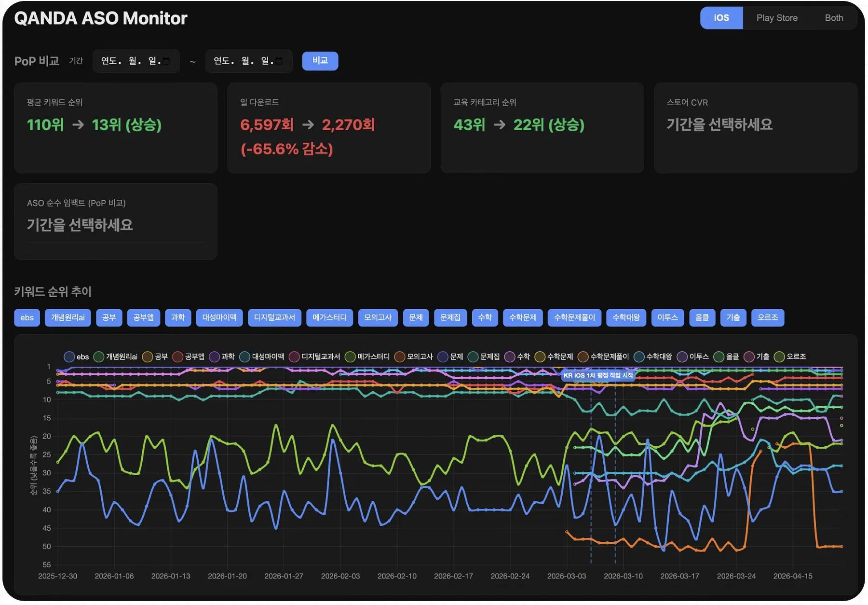Hide 개념원리ai series in chart legend
868x605 pixels.
(116, 357)
